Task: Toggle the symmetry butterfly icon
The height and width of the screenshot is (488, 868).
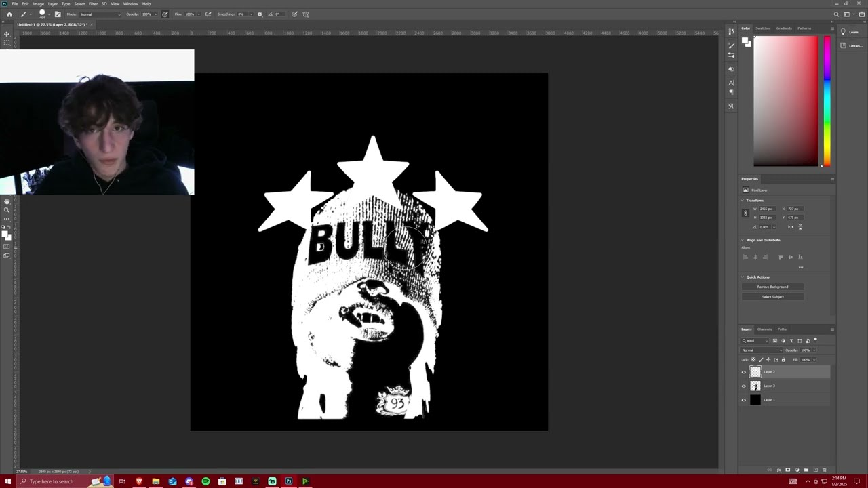Action: pyautogui.click(x=306, y=14)
